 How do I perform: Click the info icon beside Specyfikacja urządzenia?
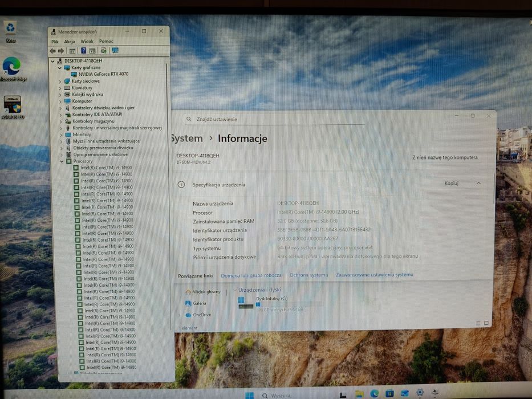pos(181,185)
